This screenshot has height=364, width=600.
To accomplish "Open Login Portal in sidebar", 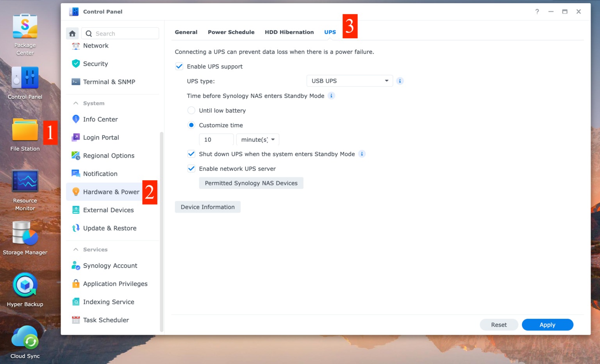I will [x=112, y=137].
